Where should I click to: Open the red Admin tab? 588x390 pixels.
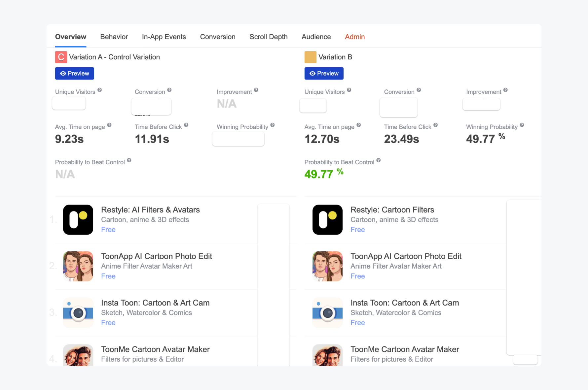354,37
